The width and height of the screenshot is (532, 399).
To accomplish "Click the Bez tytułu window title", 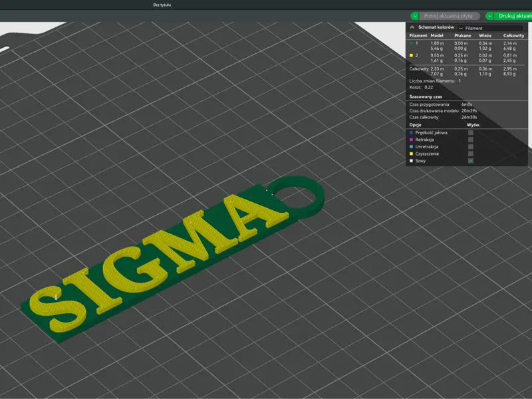I will click(162, 5).
